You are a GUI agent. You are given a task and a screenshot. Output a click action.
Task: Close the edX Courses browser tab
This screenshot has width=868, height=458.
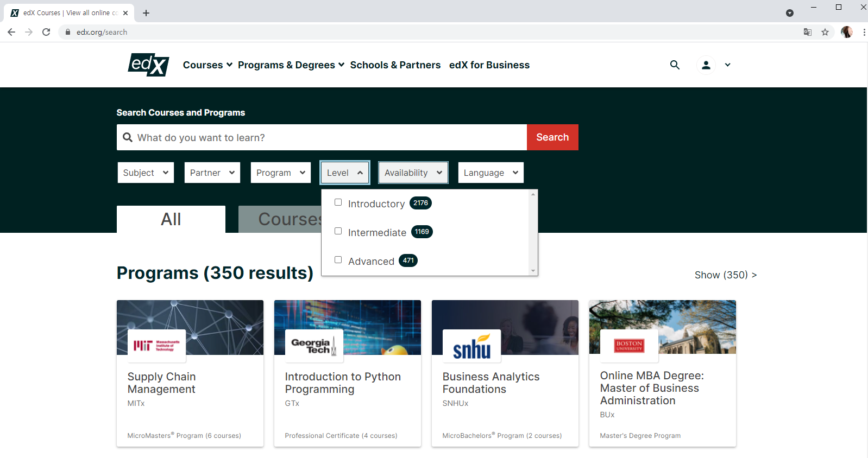(x=125, y=13)
